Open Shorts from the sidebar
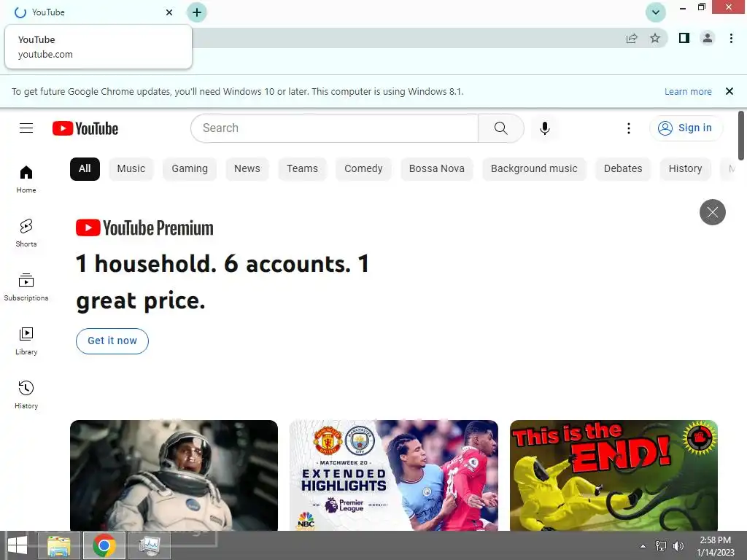Viewport: 747px width, 560px height. [26, 233]
